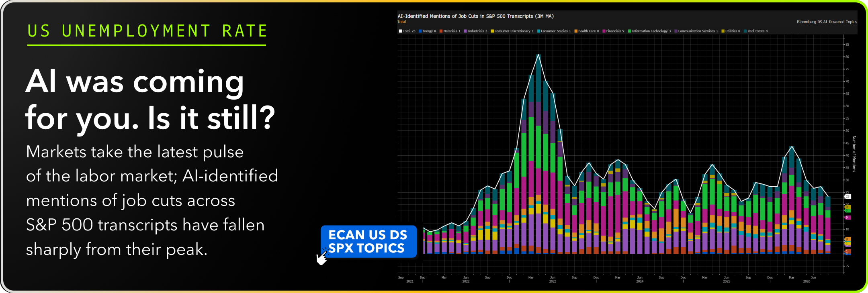The image size is (868, 293).
Task: Click the Total legend swatch
Action: (x=400, y=31)
